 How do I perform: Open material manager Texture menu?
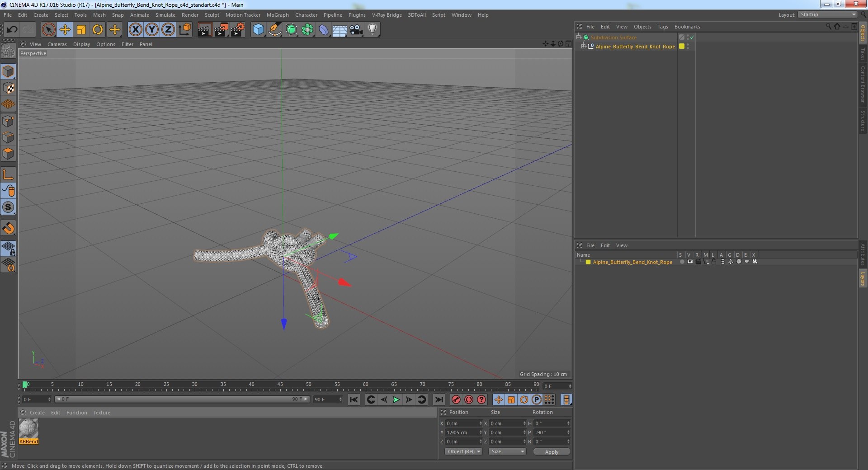(102, 413)
